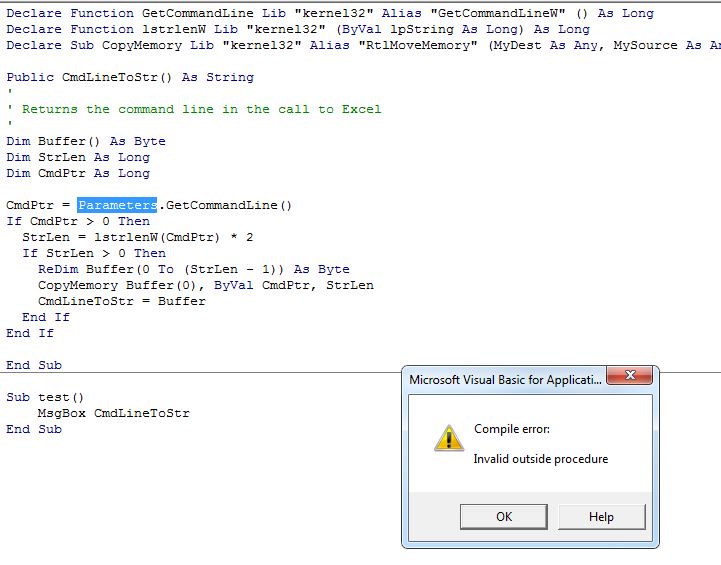Click the comment 'Returns the command line in the call to Excel'

click(201, 109)
